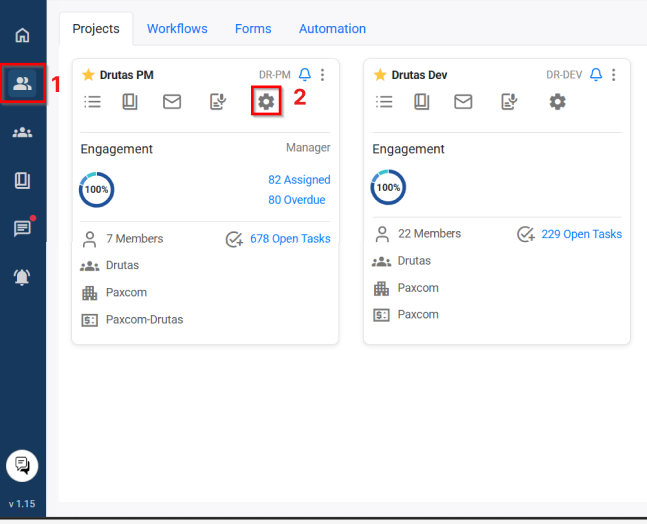
Task: Open Drutas PM task list icon
Action: tap(93, 101)
